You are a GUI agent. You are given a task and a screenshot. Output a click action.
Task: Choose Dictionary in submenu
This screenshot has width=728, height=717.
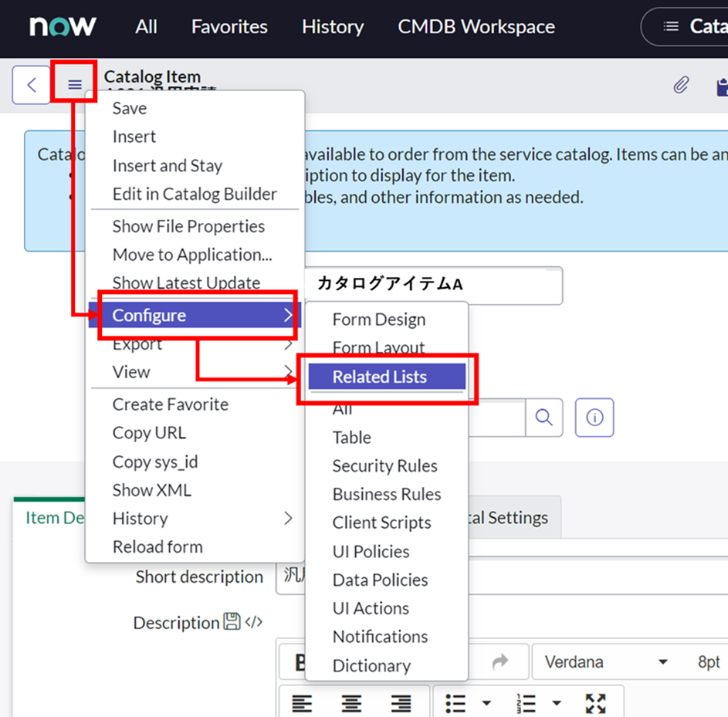(387, 665)
